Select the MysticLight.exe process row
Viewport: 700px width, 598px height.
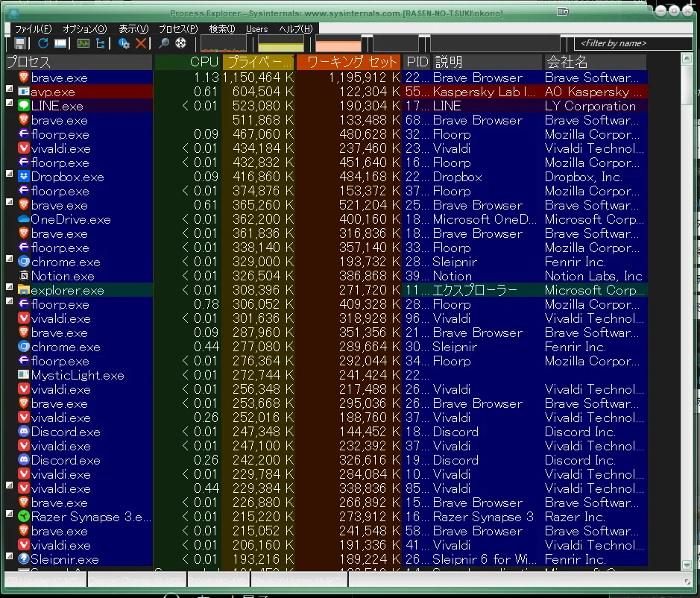tap(327, 375)
